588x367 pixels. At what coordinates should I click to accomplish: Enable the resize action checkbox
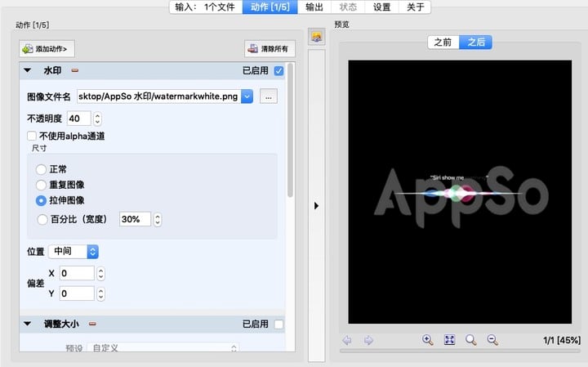click(278, 324)
